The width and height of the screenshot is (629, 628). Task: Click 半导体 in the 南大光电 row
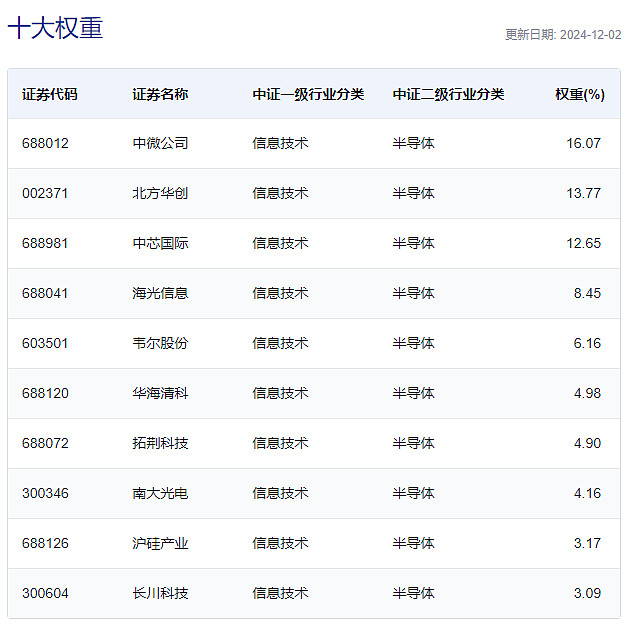tap(413, 493)
